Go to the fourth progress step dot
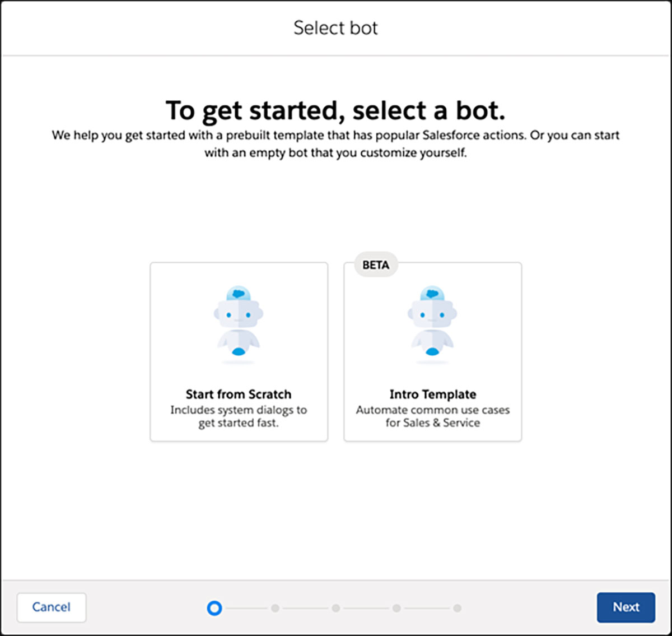Image resolution: width=672 pixels, height=636 pixels. coord(396,608)
